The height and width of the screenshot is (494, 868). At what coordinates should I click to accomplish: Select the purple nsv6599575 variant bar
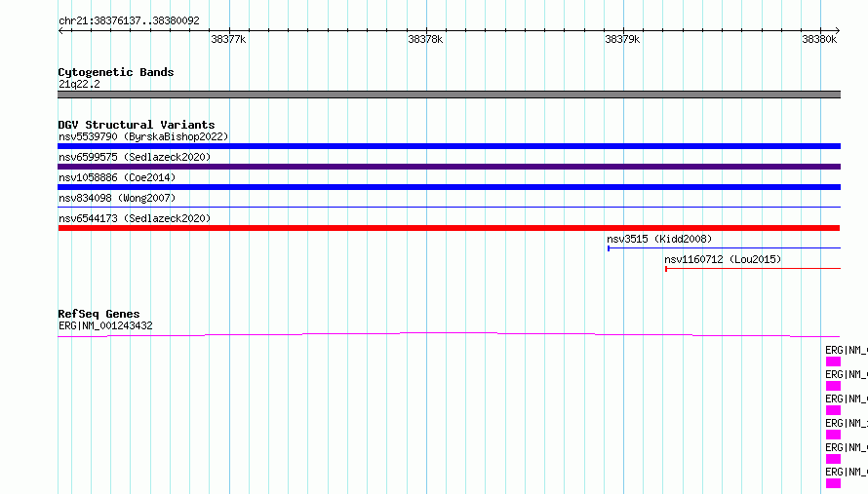click(449, 167)
